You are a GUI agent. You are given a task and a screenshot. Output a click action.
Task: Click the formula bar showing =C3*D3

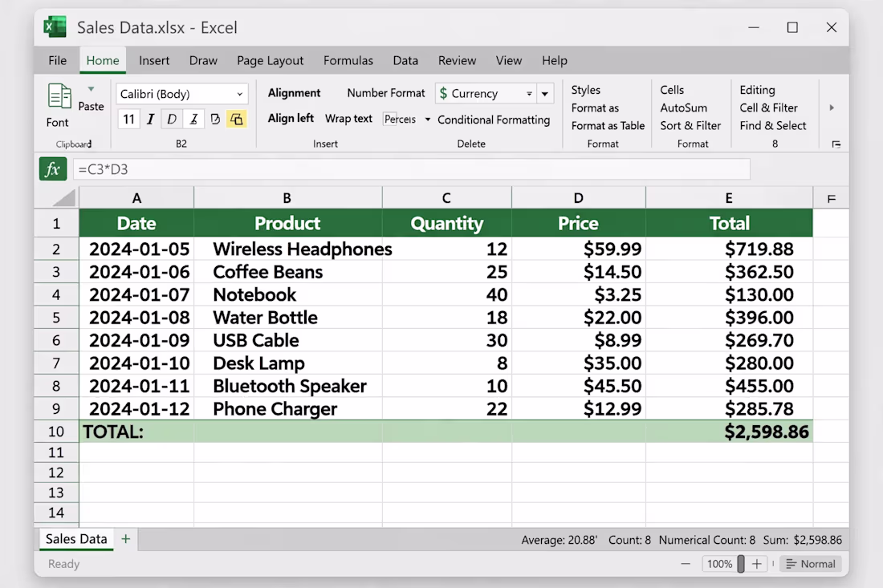point(411,169)
